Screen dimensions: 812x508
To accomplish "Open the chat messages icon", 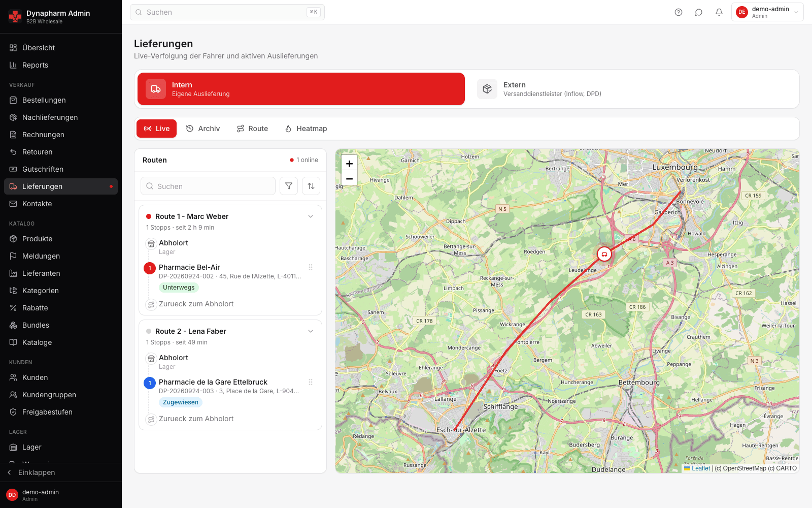I will (x=699, y=12).
